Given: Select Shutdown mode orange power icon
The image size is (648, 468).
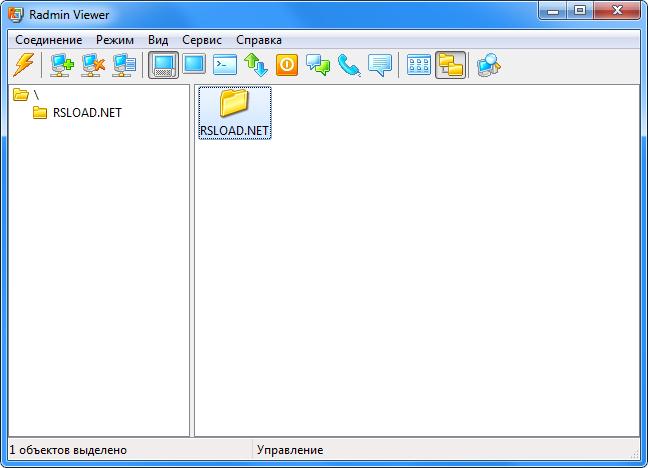Looking at the screenshot, I should tap(287, 65).
